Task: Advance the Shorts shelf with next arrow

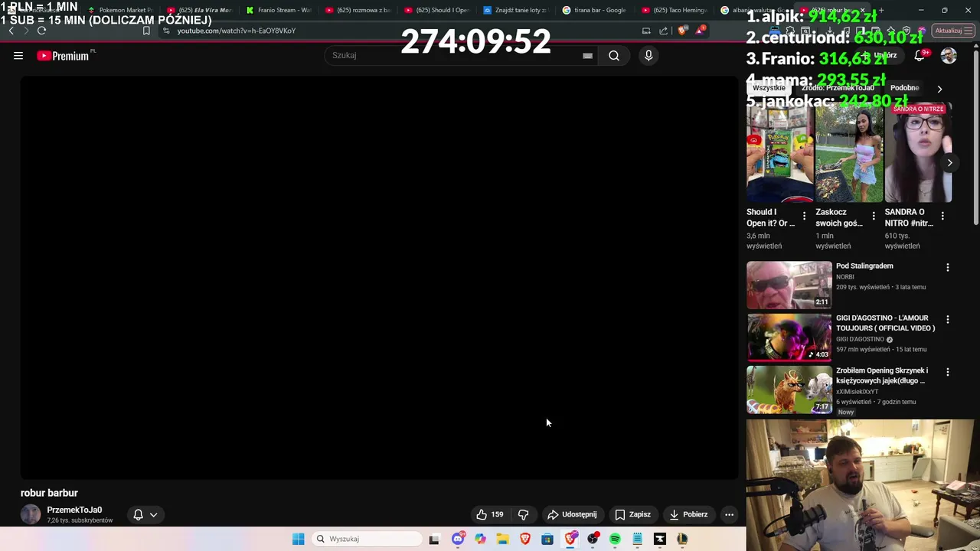Action: pyautogui.click(x=949, y=162)
